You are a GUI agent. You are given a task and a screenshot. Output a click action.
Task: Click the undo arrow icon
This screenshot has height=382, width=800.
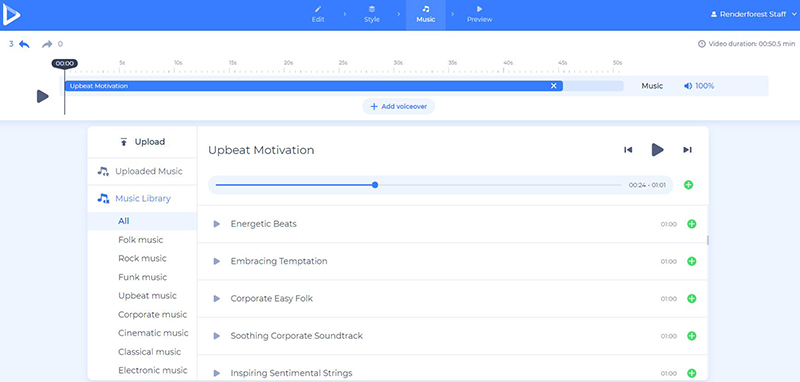click(x=24, y=44)
